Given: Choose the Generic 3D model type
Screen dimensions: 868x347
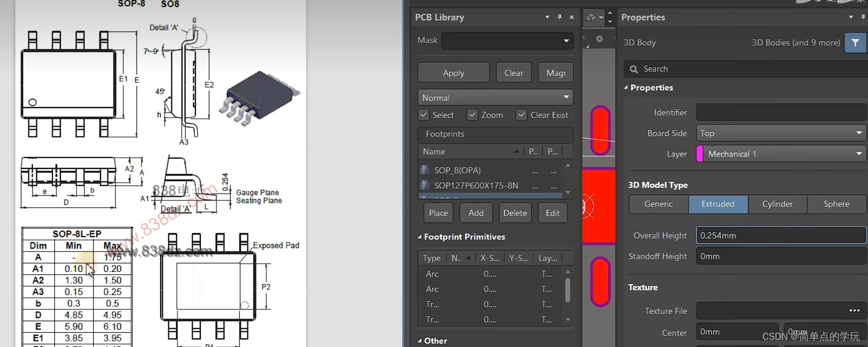Looking at the screenshot, I should (x=658, y=204).
